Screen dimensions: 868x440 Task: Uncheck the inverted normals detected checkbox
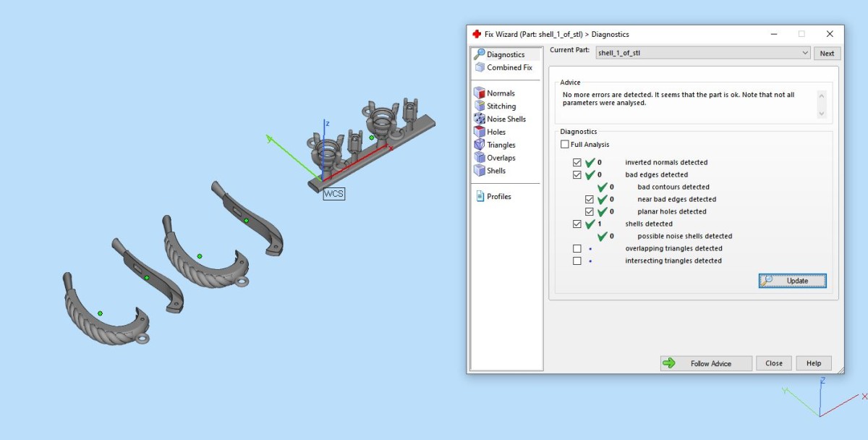point(577,162)
